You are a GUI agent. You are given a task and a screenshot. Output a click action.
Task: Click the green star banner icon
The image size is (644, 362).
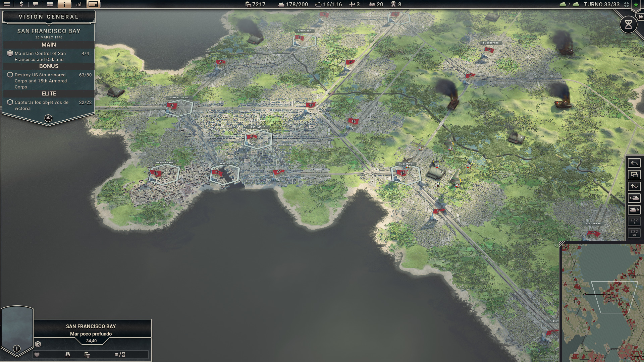[636, 5]
